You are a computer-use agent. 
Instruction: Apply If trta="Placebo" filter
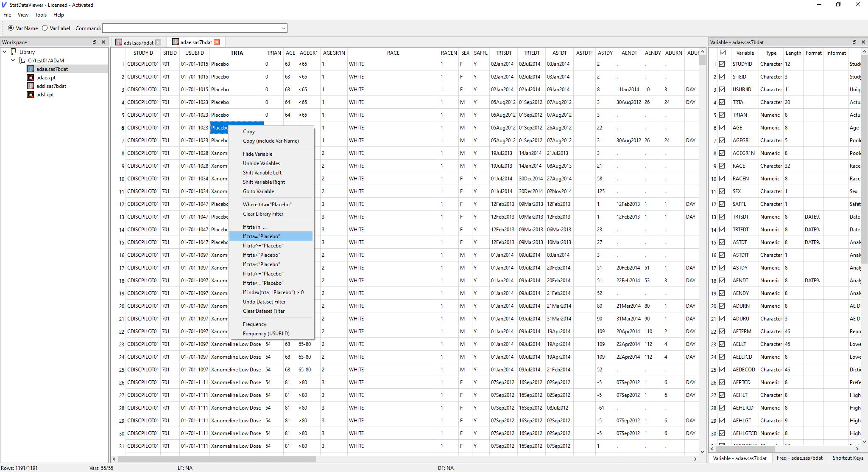coord(271,236)
